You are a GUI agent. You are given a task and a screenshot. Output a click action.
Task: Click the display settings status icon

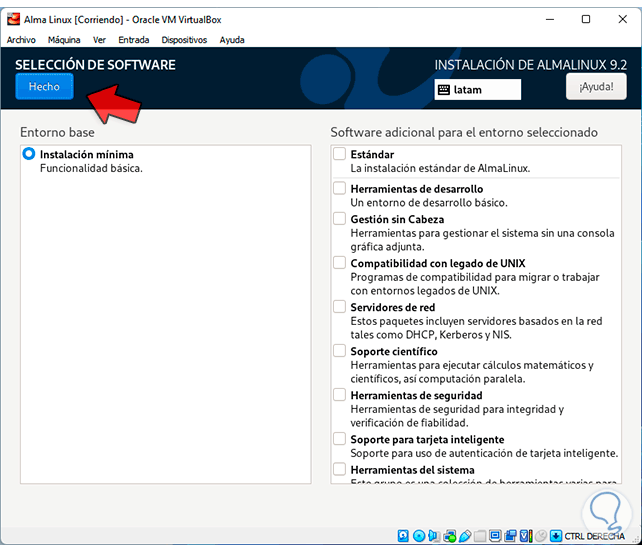click(x=495, y=536)
